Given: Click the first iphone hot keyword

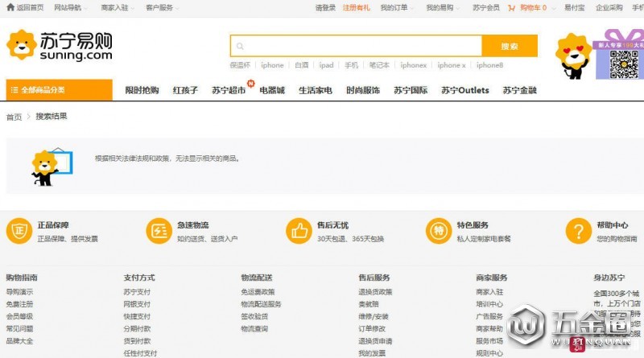Looking at the screenshot, I should click(272, 65).
